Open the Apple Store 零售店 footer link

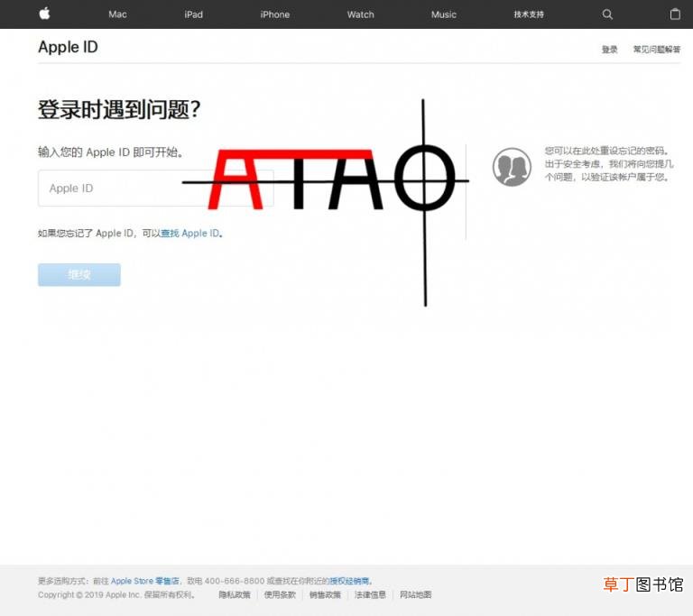pos(145,581)
